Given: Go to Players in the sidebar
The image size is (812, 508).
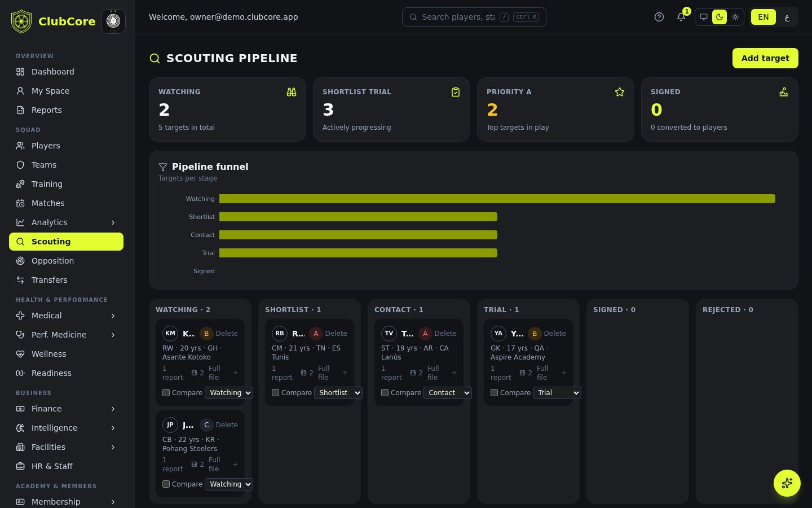Looking at the screenshot, I should click(x=66, y=146).
